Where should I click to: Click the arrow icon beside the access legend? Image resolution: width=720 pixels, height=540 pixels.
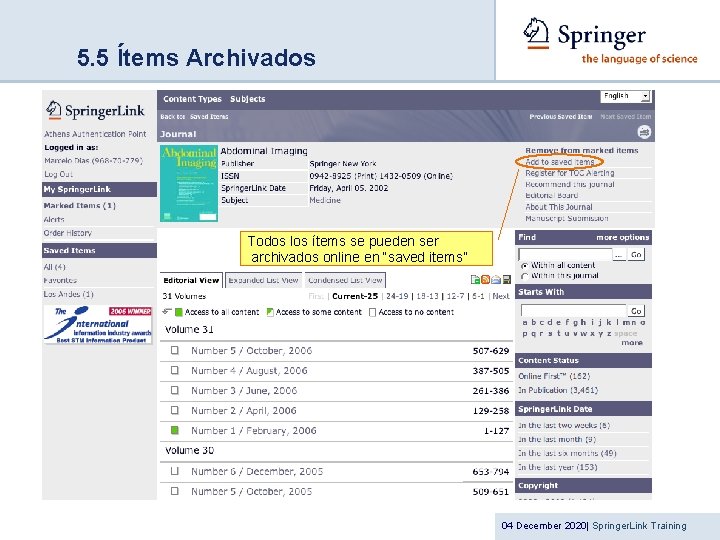pos(167,312)
